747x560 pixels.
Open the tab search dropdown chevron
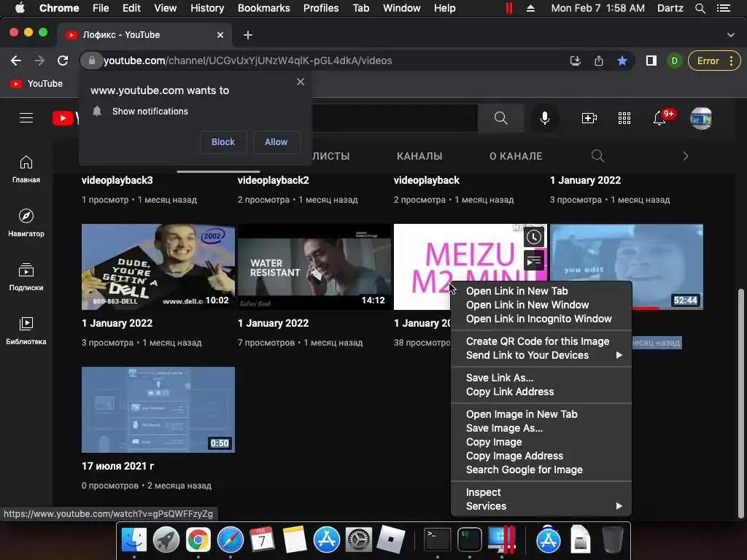(x=730, y=35)
